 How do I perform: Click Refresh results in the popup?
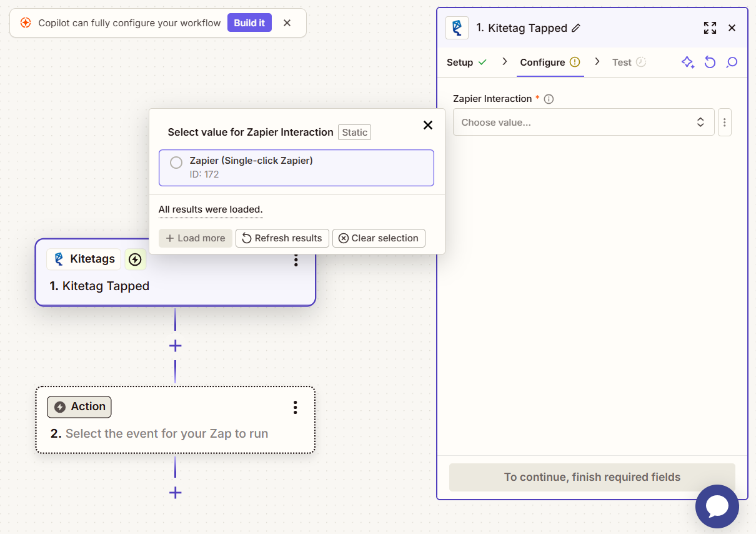tap(282, 238)
